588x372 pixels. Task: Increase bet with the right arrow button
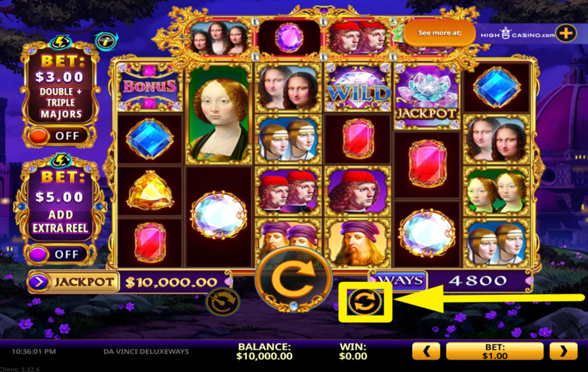563,351
